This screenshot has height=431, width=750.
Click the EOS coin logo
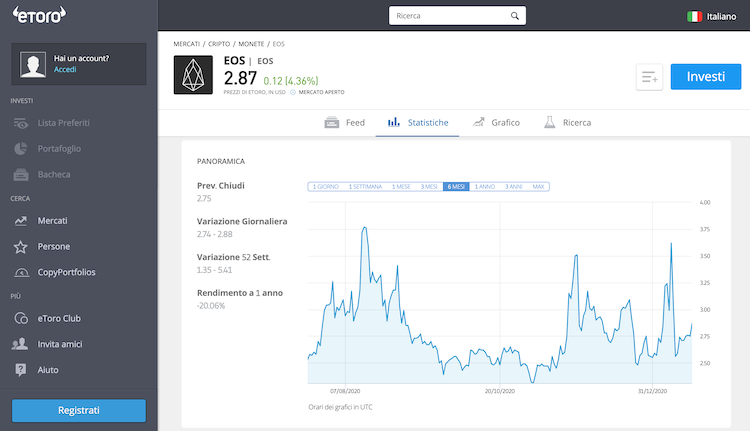pos(193,75)
